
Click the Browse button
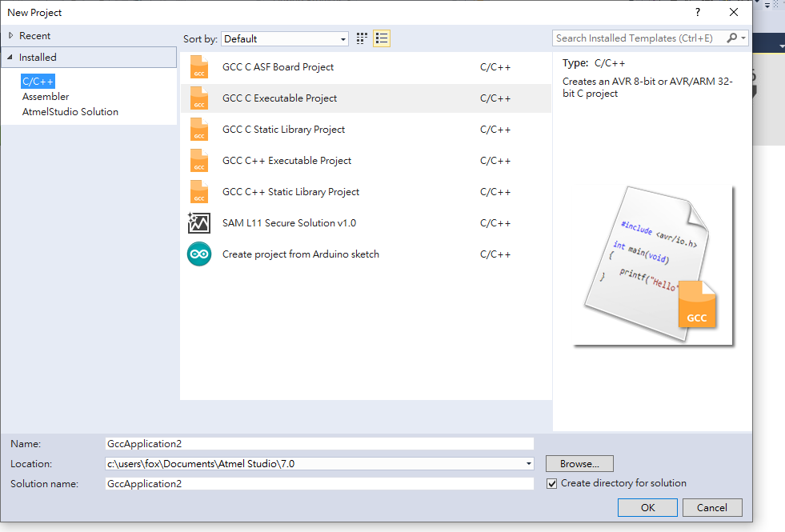coord(579,464)
